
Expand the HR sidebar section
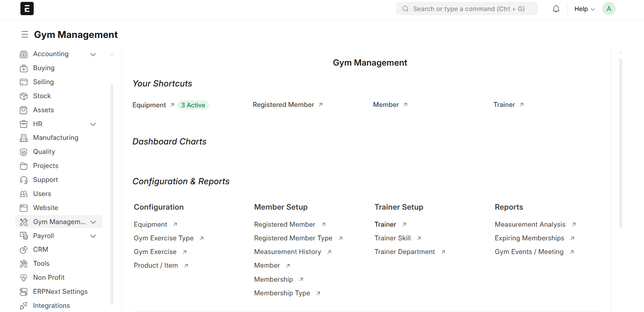[93, 124]
